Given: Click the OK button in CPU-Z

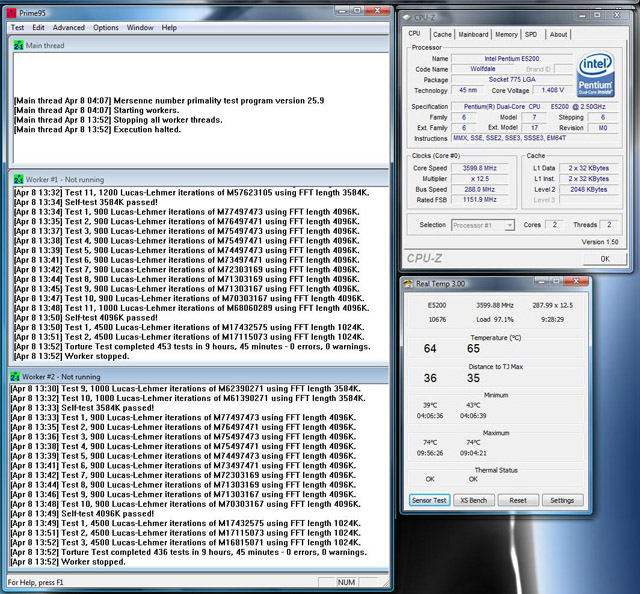Looking at the screenshot, I should (x=604, y=259).
